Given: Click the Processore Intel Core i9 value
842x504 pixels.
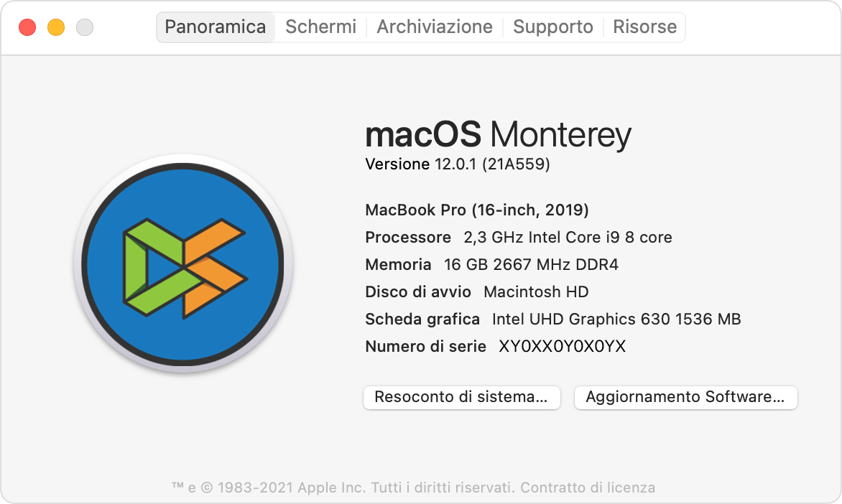Looking at the screenshot, I should [568, 238].
